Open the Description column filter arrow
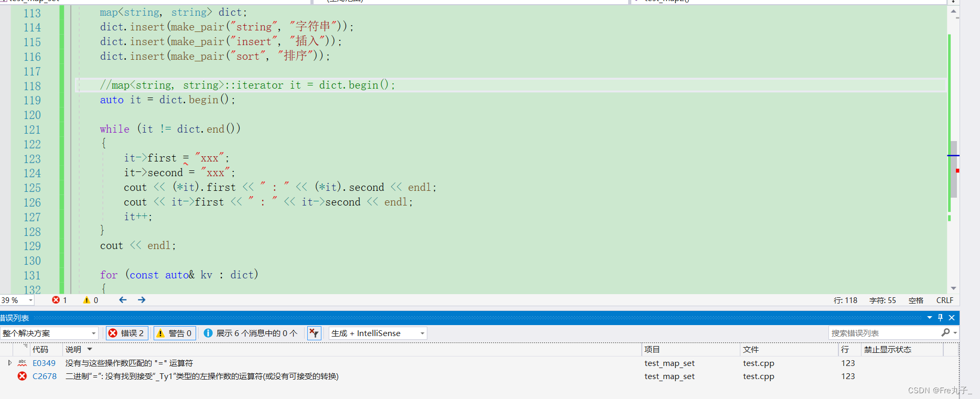 pos(90,349)
